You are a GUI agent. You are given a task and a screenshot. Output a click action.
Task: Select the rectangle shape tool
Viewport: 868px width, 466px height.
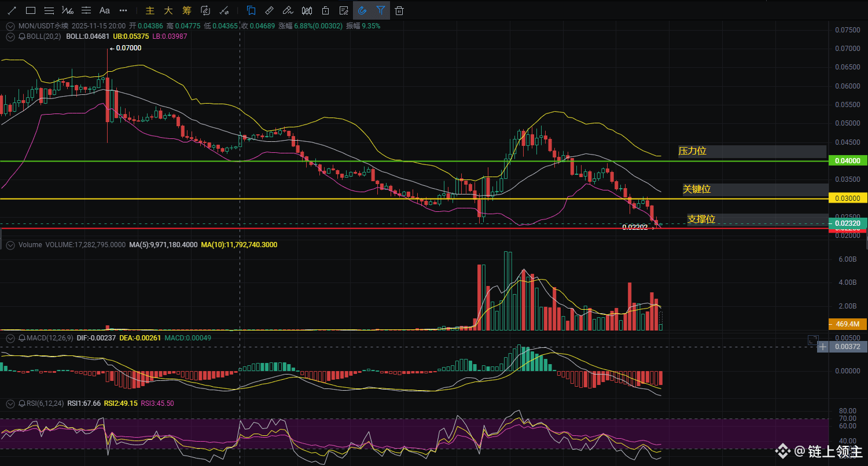[x=31, y=10]
